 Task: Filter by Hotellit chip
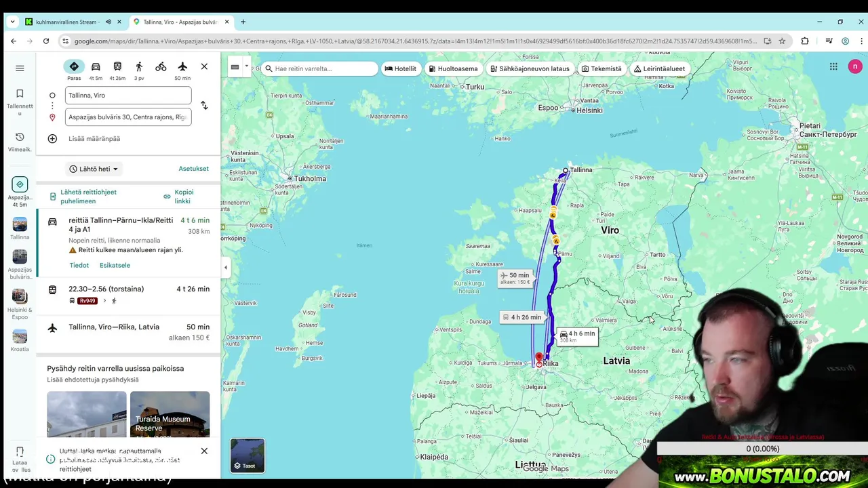click(x=400, y=68)
